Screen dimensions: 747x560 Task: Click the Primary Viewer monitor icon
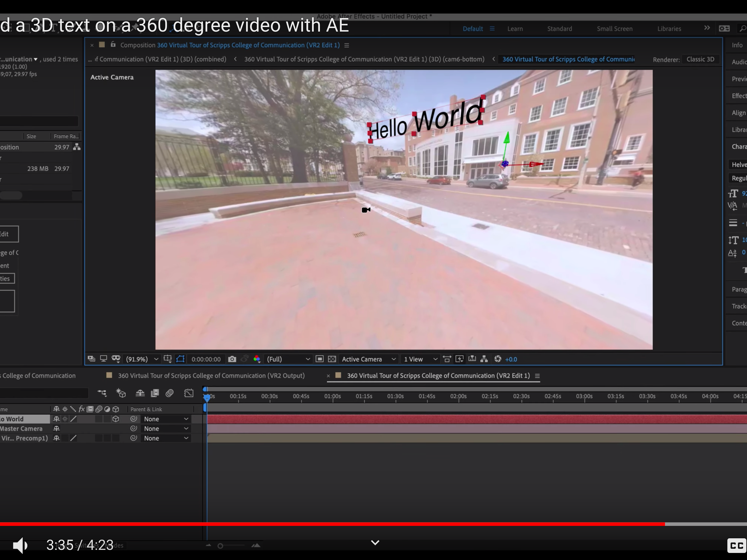(x=103, y=359)
